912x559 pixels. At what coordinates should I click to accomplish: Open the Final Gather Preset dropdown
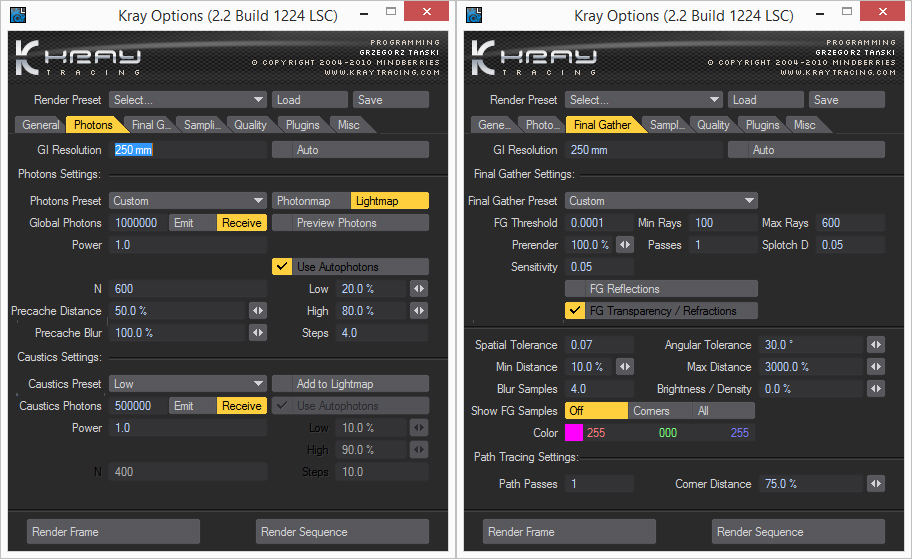[x=661, y=201]
